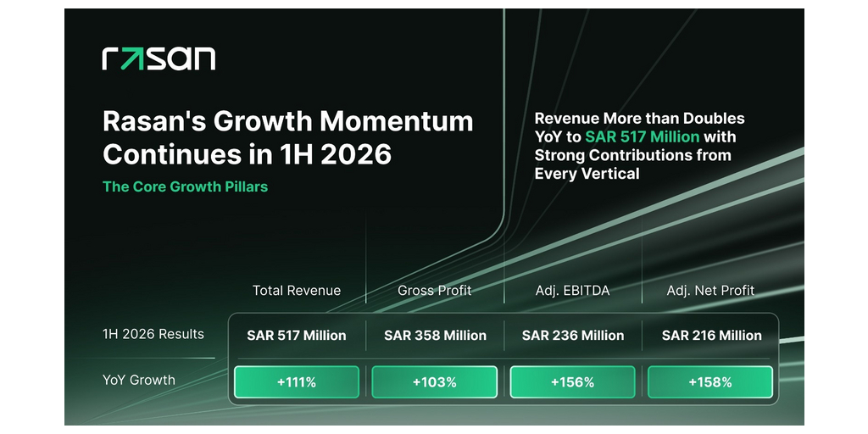The height and width of the screenshot is (434, 868).
Task: Click "Strong Contributions from Every Vertical" text
Action: [632, 164]
